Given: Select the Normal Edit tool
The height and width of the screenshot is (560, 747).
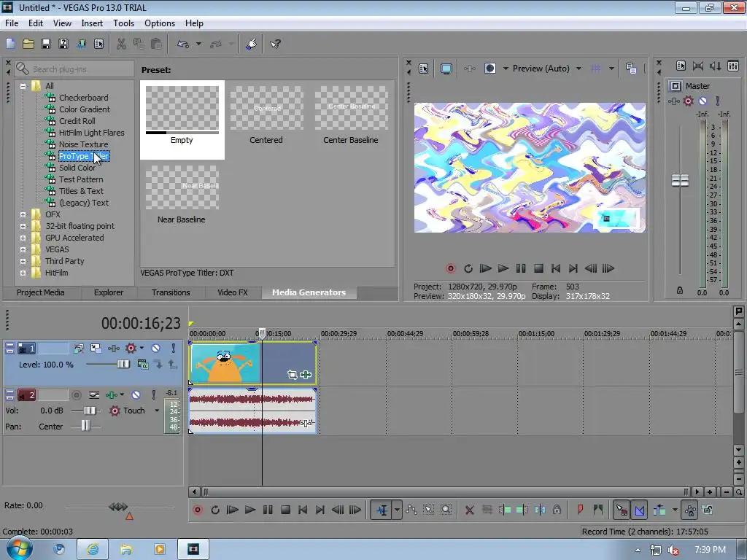Looking at the screenshot, I should click(382, 510).
